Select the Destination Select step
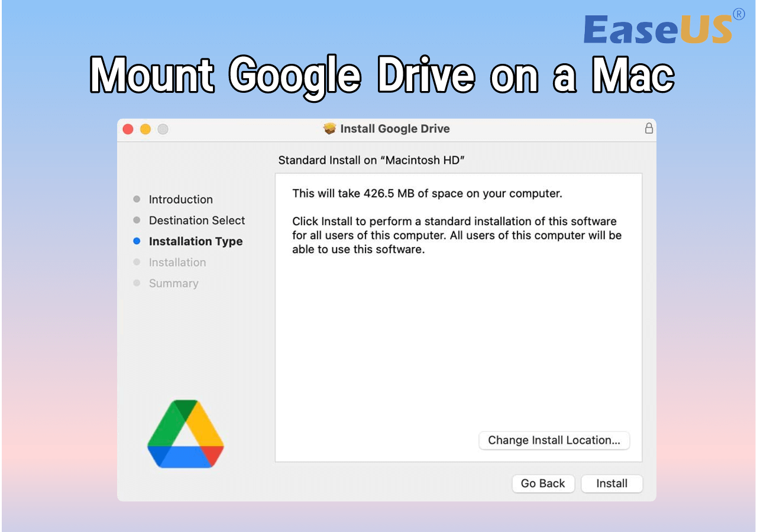This screenshot has height=532, width=757. (196, 220)
